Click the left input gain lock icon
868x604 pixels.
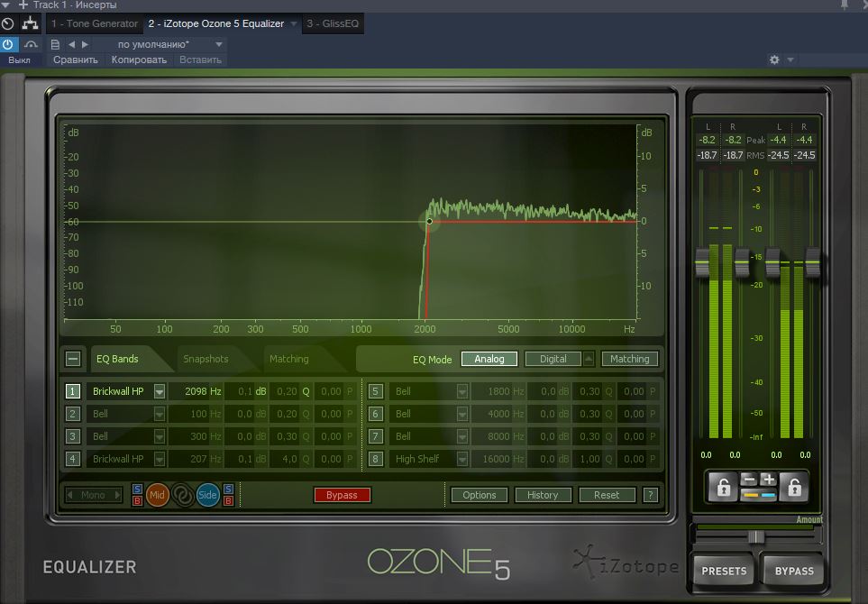(722, 488)
